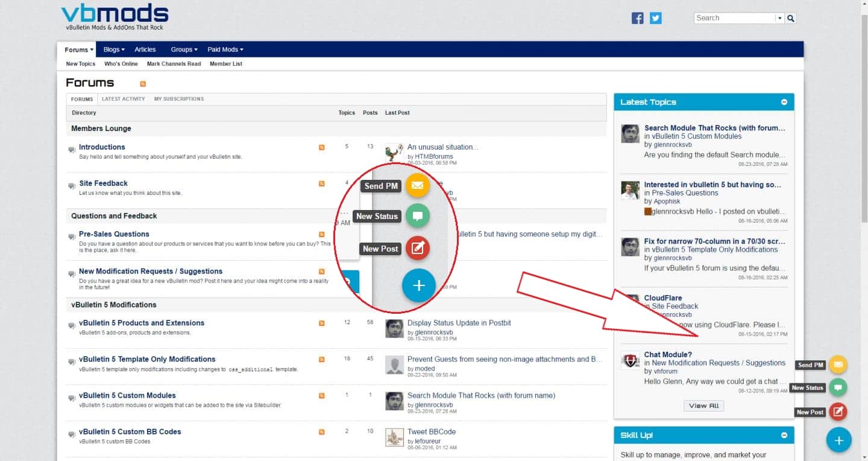
Task: Open the vBulletin 5 Products and Extensions forum
Action: pos(142,323)
